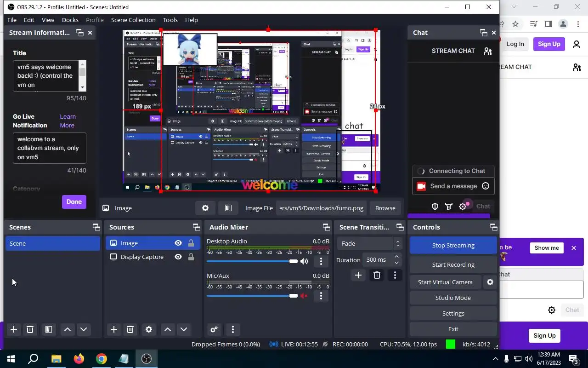Open Fade transition dropdown

click(x=370, y=243)
